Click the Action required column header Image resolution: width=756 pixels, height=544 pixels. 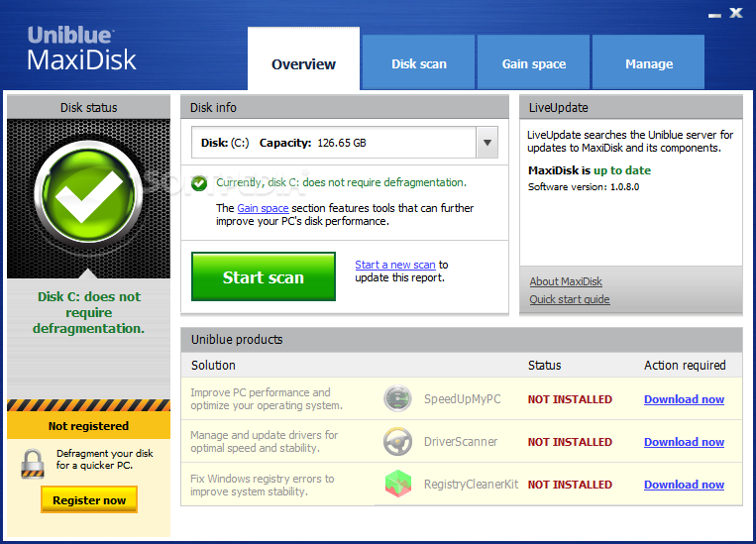tap(685, 365)
